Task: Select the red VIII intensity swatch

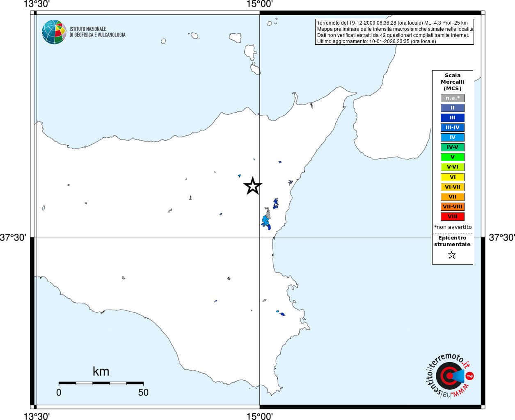Action: click(453, 217)
